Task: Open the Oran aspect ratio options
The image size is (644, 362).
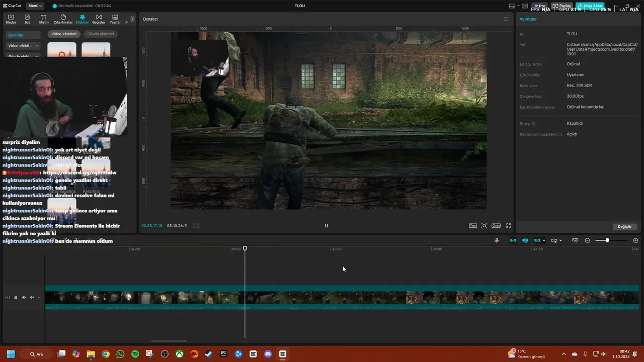Action: (496, 226)
